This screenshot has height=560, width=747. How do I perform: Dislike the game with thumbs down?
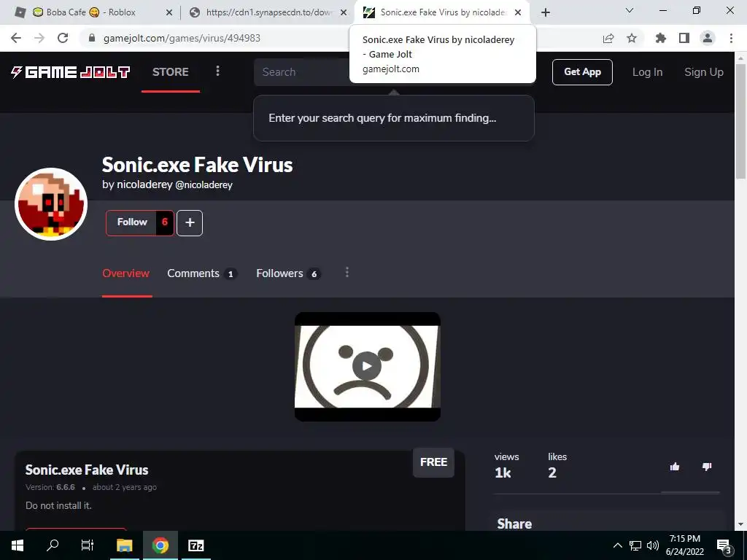(x=707, y=467)
